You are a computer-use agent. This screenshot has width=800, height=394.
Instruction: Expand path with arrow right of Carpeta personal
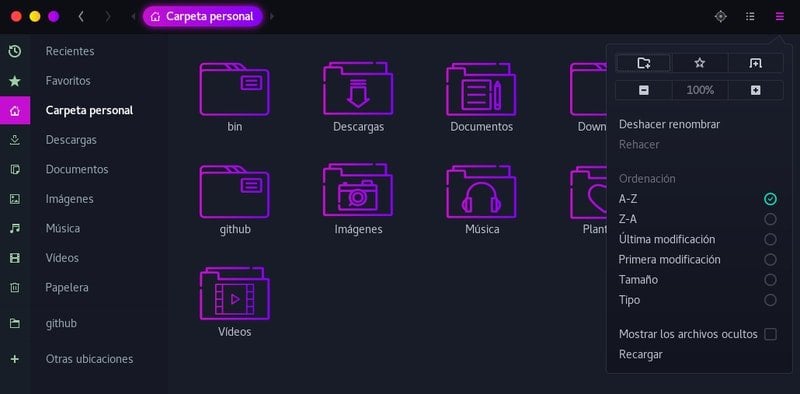pos(272,16)
